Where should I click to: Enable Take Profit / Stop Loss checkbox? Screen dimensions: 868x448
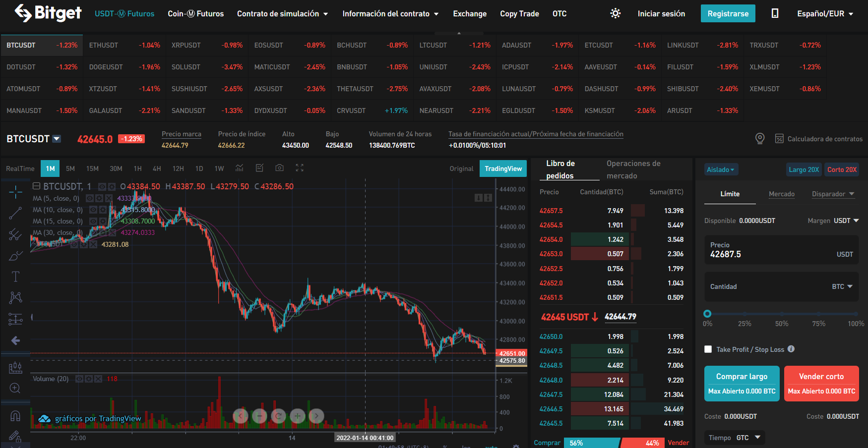point(708,349)
